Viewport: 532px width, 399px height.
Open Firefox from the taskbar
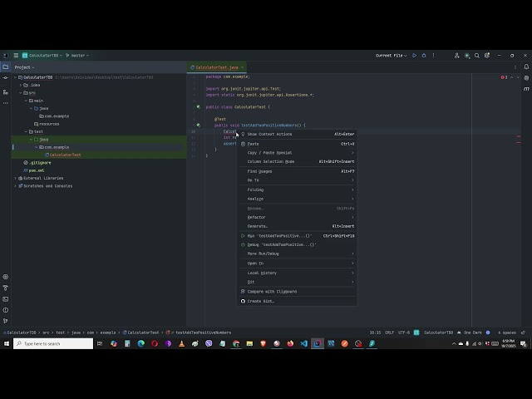[x=290, y=343]
